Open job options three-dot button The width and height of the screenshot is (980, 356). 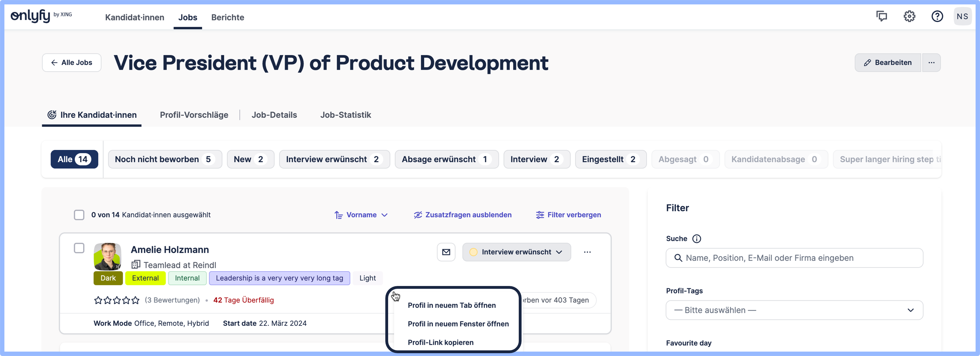click(x=931, y=63)
